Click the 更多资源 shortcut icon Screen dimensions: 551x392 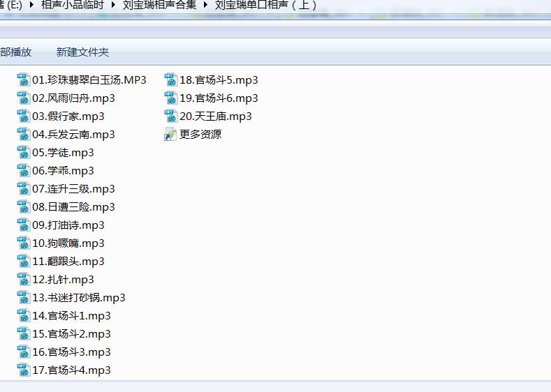click(x=170, y=134)
